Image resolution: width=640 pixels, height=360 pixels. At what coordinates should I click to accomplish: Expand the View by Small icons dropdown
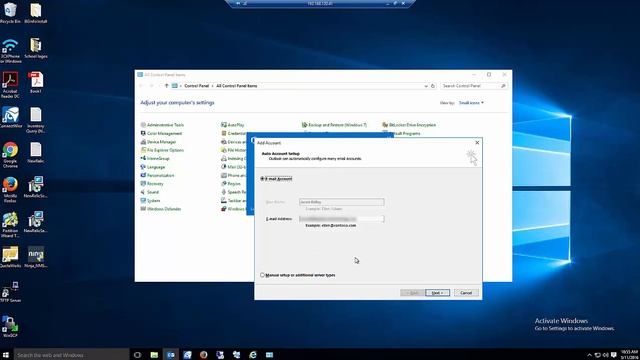tap(471, 103)
